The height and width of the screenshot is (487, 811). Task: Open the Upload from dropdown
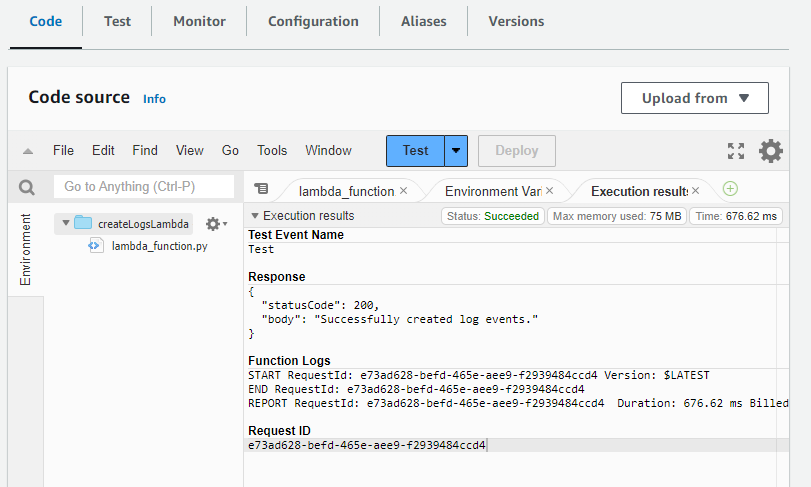coord(694,98)
